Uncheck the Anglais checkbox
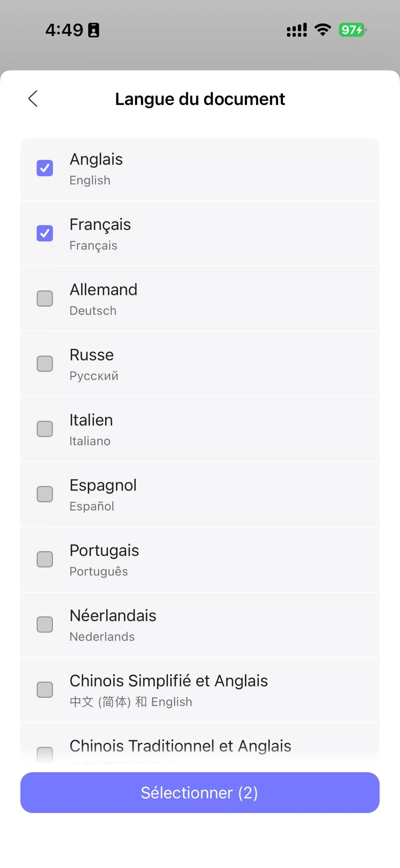The image size is (400, 868). (45, 168)
